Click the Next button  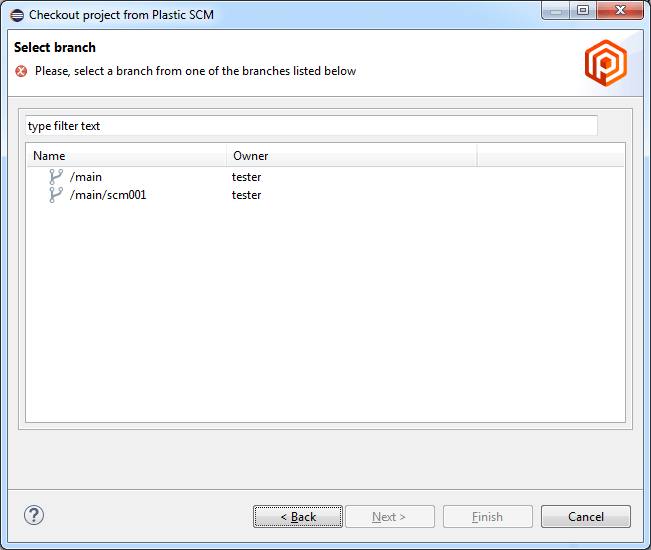390,517
